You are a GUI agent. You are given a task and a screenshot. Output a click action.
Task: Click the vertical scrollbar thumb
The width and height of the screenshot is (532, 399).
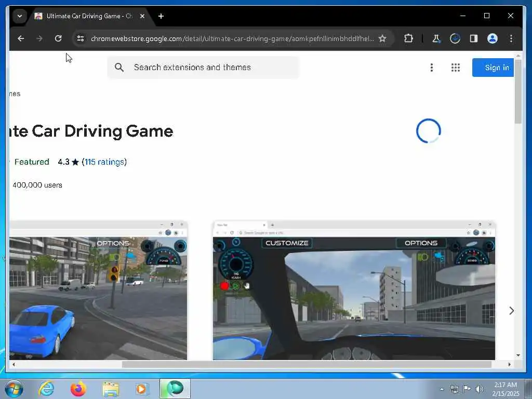click(x=518, y=91)
